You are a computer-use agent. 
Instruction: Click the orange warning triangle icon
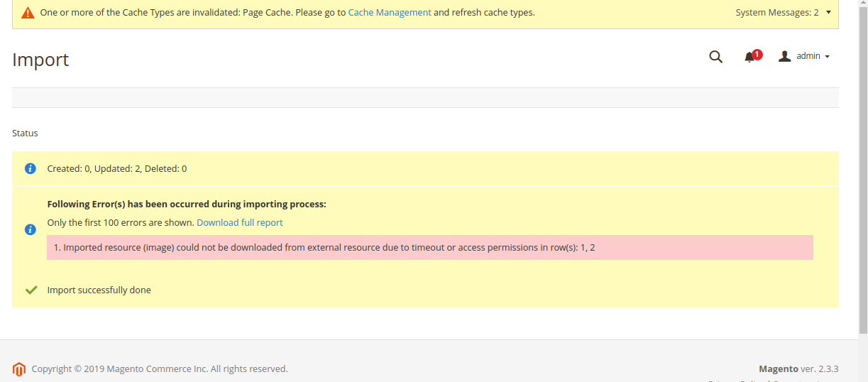28,13
